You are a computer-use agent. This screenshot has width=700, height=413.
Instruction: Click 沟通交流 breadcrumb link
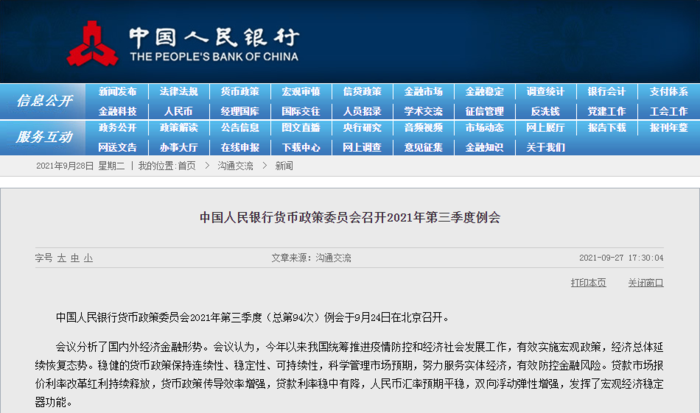coord(235,166)
